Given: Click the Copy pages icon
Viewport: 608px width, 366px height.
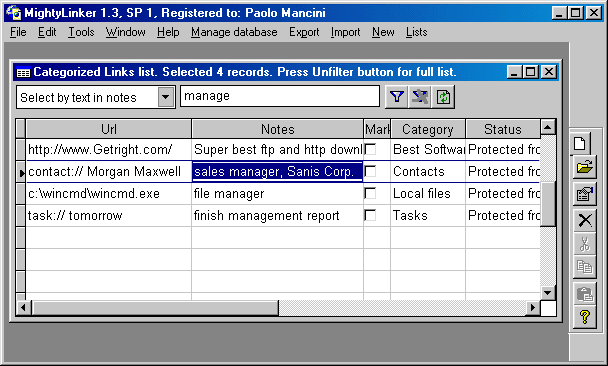Looking at the screenshot, I should click(x=585, y=267).
